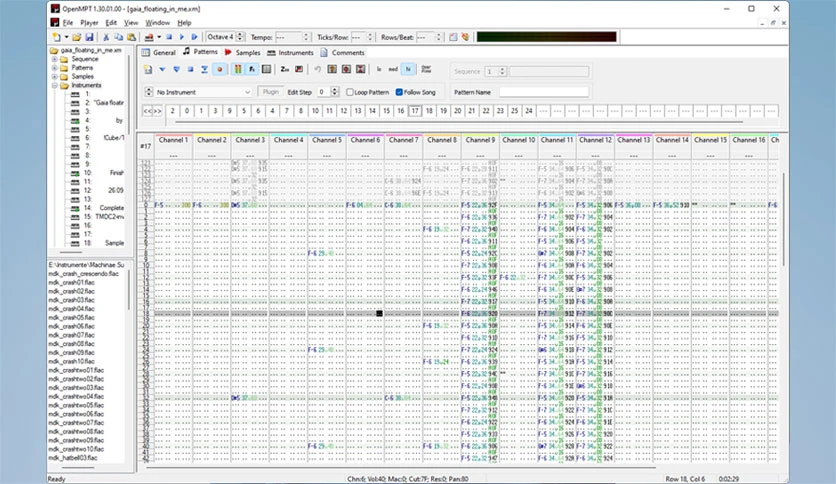Switch to the Samples tab
This screenshot has height=484, width=836.
pos(243,52)
